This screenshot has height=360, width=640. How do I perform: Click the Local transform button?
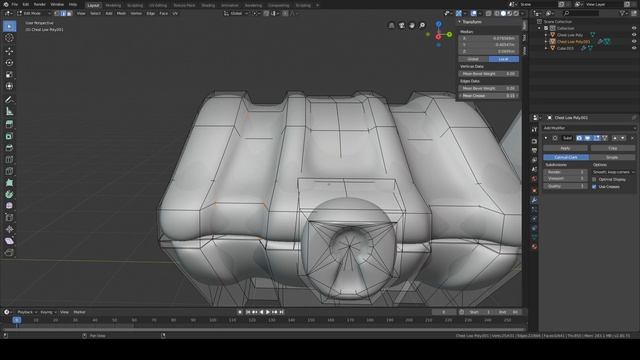click(x=504, y=59)
